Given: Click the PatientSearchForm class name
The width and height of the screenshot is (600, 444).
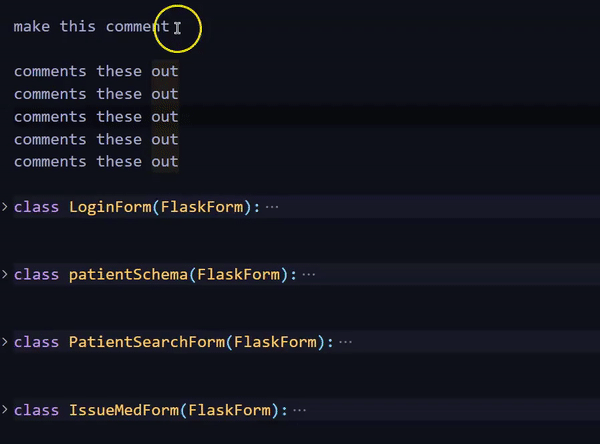Looking at the screenshot, I should pyautogui.click(x=146, y=342).
